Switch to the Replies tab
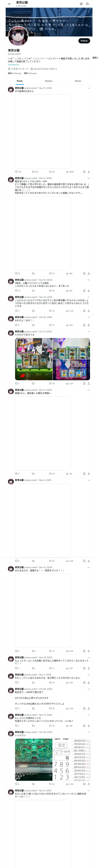The width and height of the screenshot is (98, 868). (x=49, y=81)
